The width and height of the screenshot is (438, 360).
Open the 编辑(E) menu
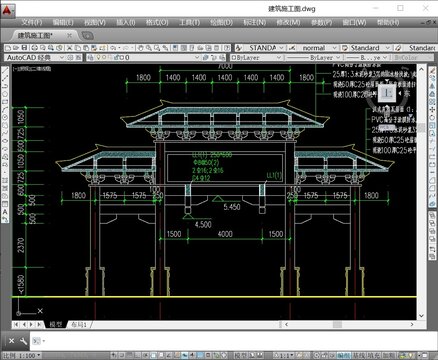63,22
